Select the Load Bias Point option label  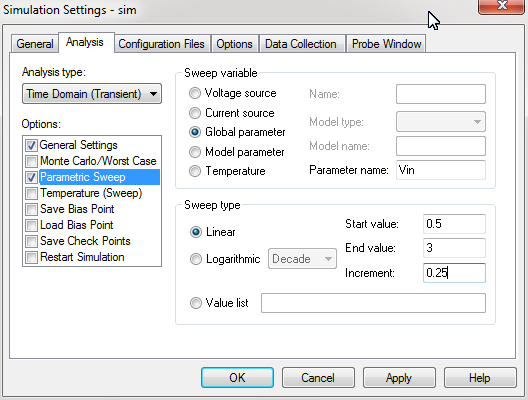pos(77,225)
